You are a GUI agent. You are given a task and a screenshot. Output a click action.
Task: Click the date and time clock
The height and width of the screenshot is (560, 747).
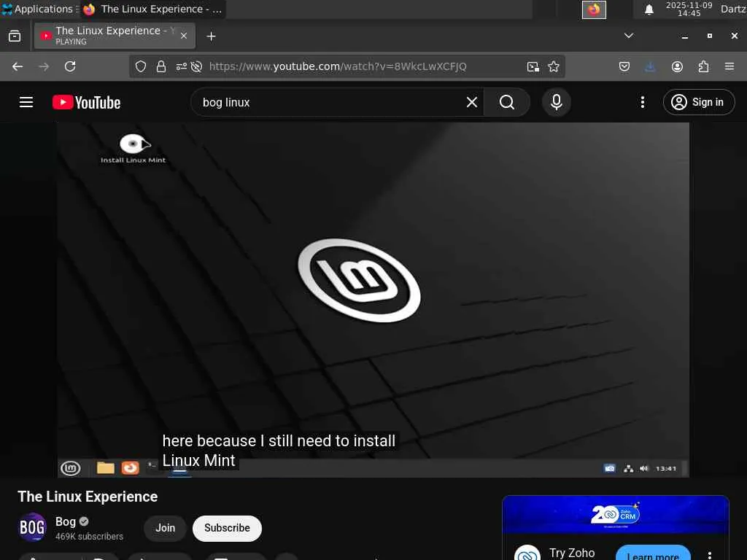[x=689, y=9]
